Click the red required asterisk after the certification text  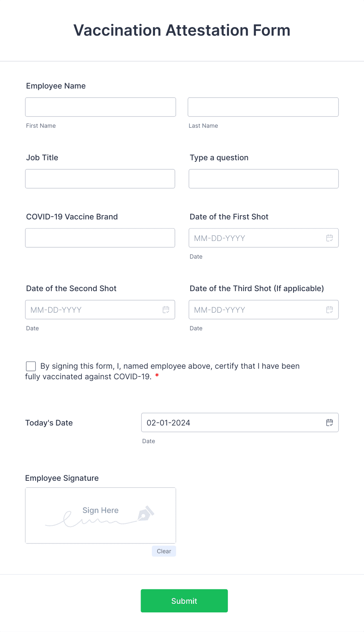pos(157,375)
